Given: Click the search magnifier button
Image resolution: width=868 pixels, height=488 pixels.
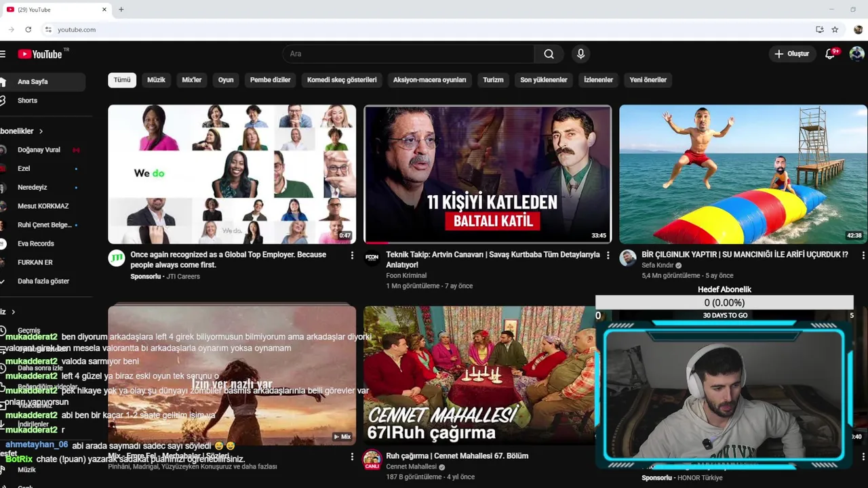Looking at the screenshot, I should 549,54.
